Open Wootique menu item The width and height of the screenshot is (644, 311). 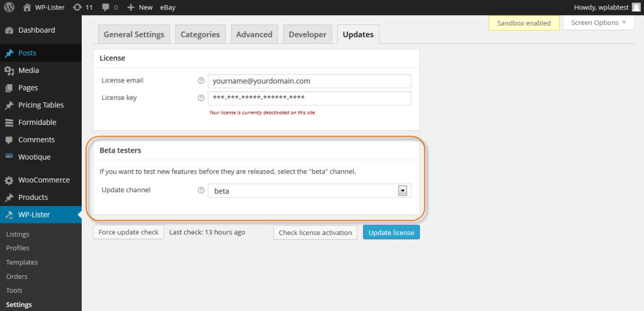[35, 156]
